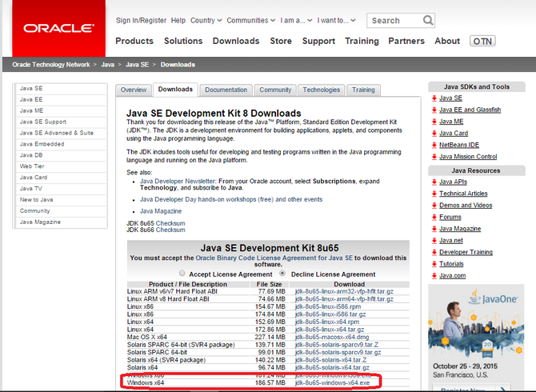
Task: Open the 'I want to...' dropdown
Action: tap(336, 21)
